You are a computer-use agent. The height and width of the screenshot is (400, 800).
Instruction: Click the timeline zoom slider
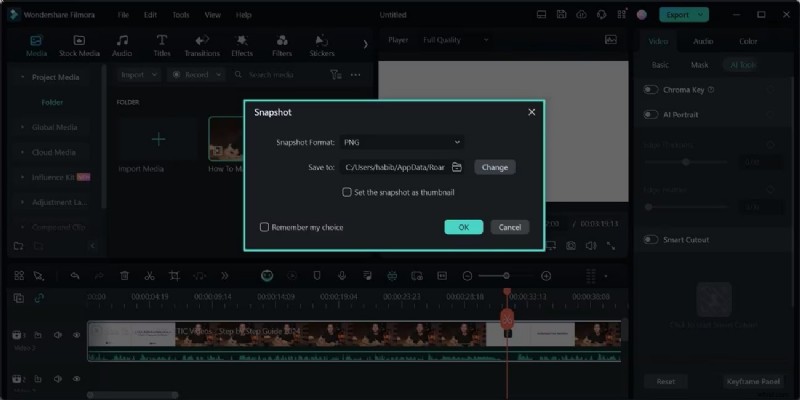pyautogui.click(x=506, y=276)
